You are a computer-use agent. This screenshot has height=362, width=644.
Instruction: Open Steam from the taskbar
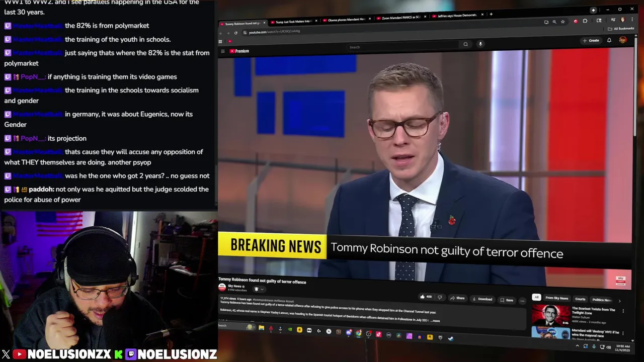pyautogui.click(x=450, y=338)
